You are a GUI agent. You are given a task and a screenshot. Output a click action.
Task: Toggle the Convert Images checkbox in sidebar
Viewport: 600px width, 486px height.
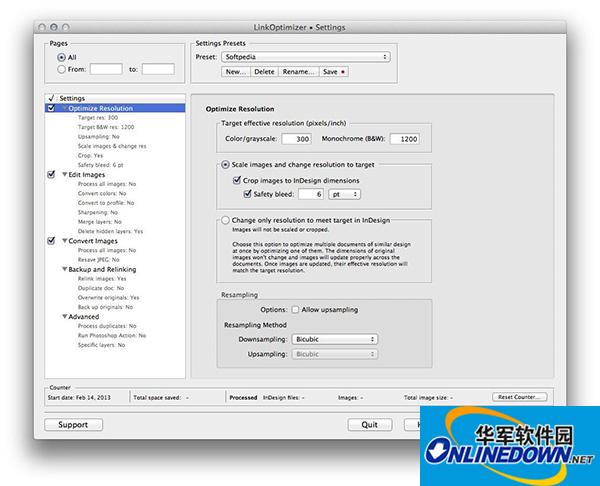click(51, 241)
